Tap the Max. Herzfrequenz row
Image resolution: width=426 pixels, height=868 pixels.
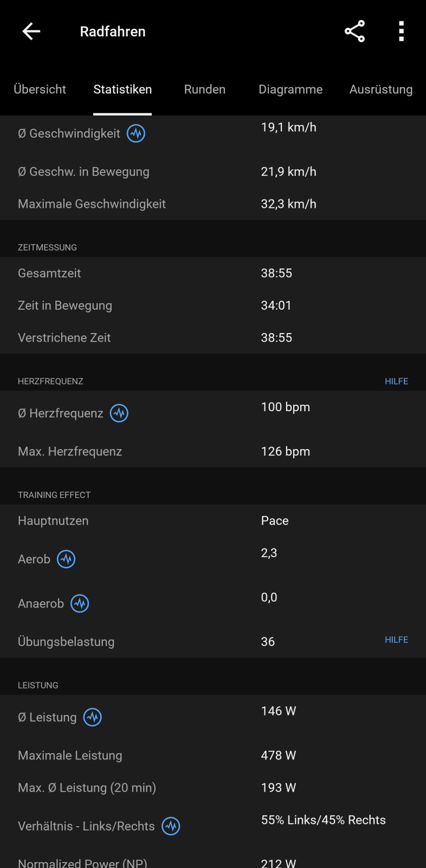pyautogui.click(x=213, y=451)
